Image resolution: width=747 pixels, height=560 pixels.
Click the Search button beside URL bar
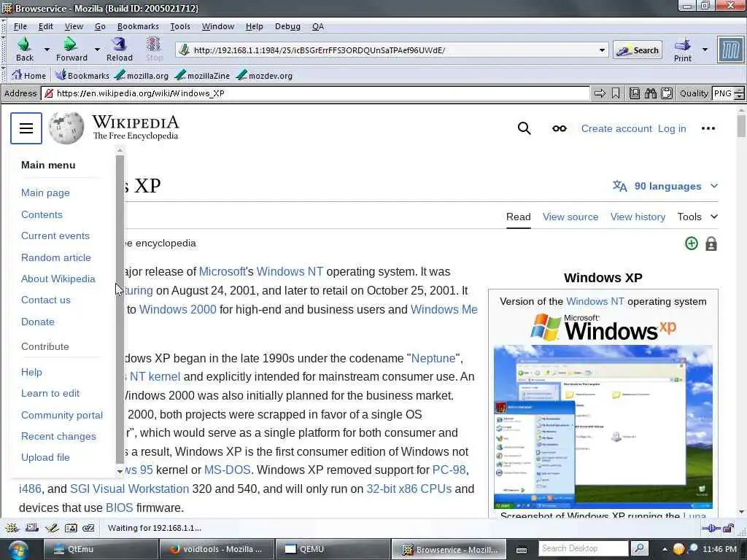638,50
